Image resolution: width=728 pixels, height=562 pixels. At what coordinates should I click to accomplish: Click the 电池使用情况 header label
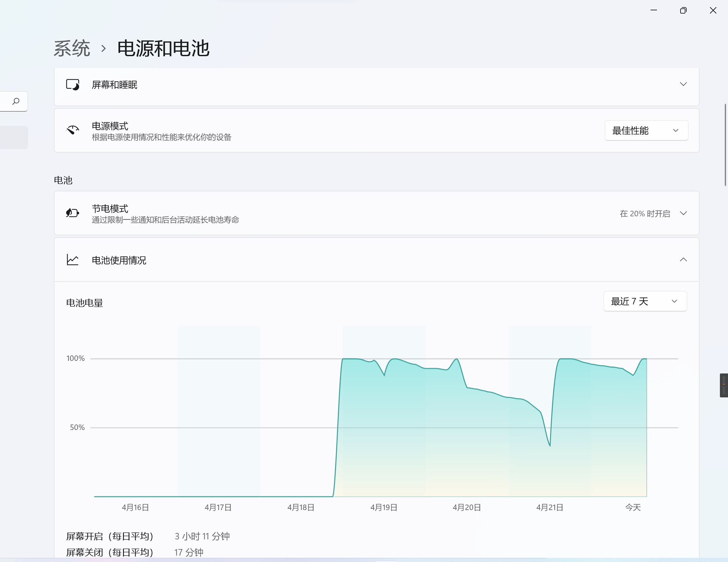coord(119,260)
